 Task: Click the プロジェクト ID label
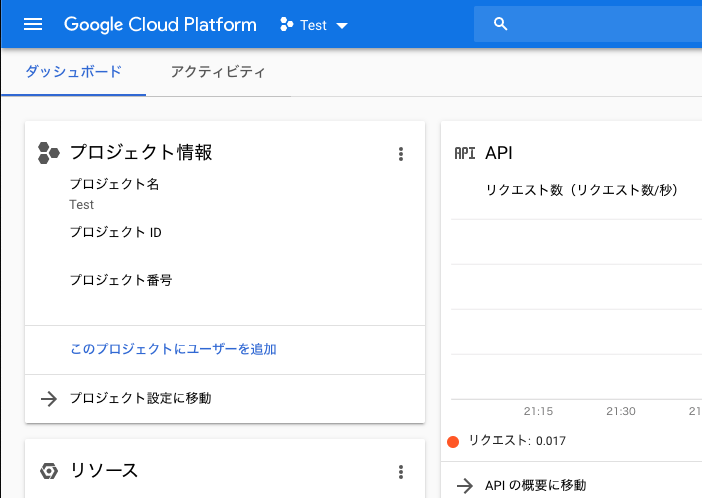[116, 232]
